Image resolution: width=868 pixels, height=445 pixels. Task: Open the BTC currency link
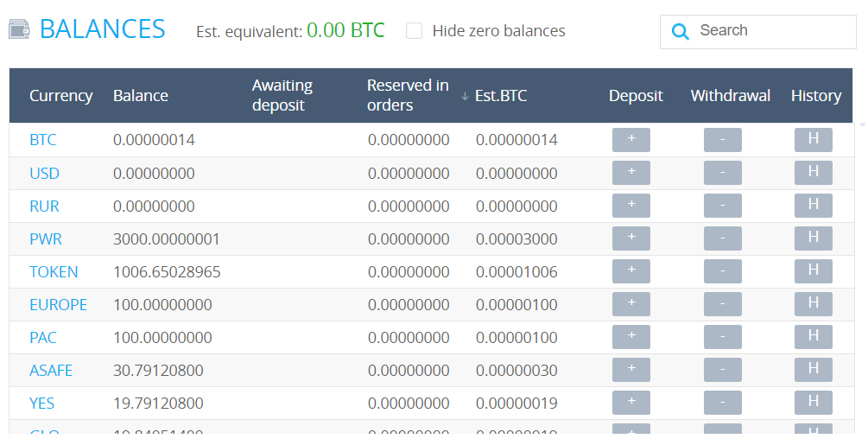coord(42,140)
